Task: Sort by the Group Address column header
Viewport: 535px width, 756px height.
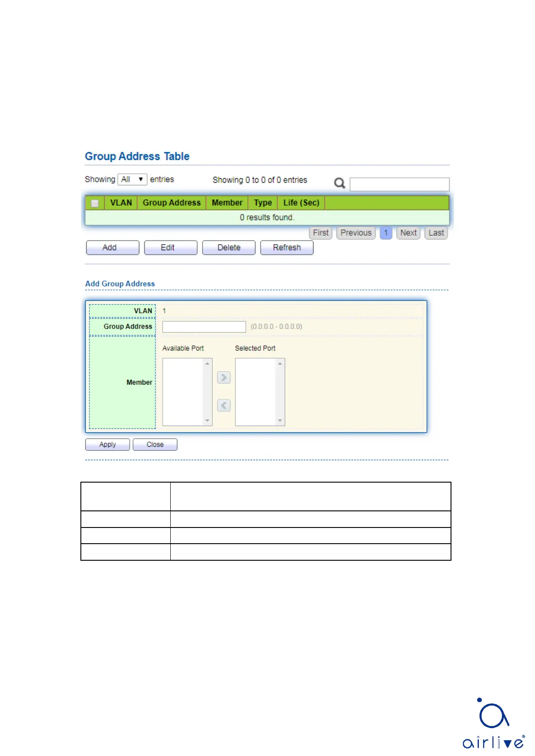Action: pos(172,203)
